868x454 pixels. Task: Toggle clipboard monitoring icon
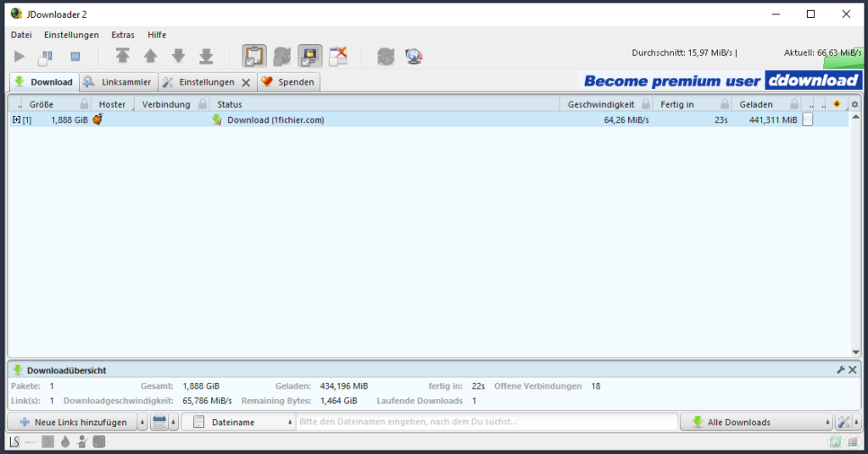tap(254, 56)
